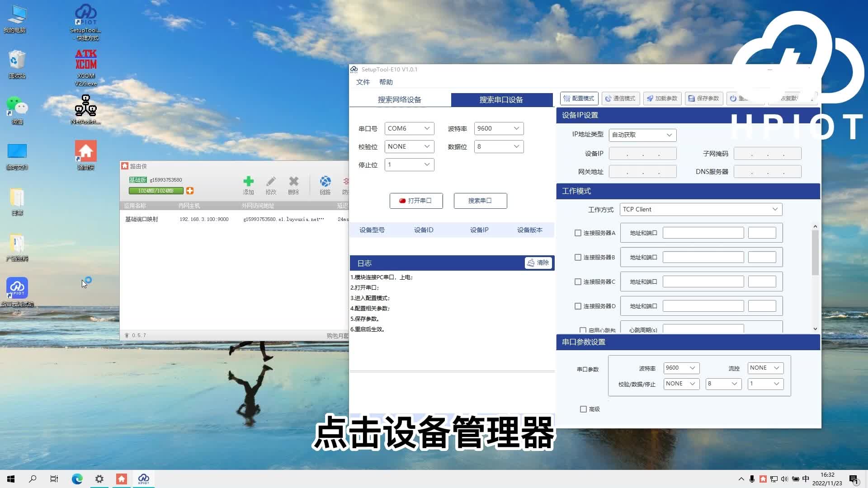Screen dimensions: 868x488
Task: Toggle 连接服务器A (Connect Server A) checkbox
Action: click(x=577, y=232)
